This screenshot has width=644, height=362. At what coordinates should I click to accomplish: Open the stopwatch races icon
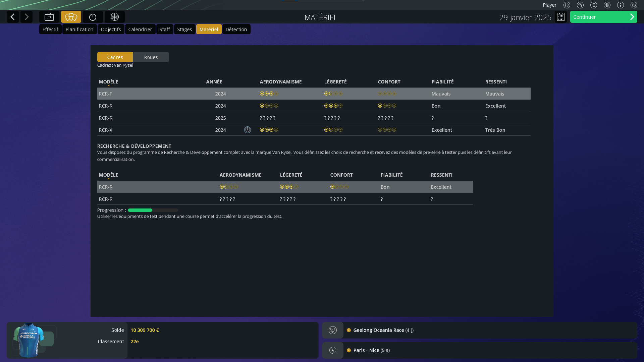[x=93, y=17]
